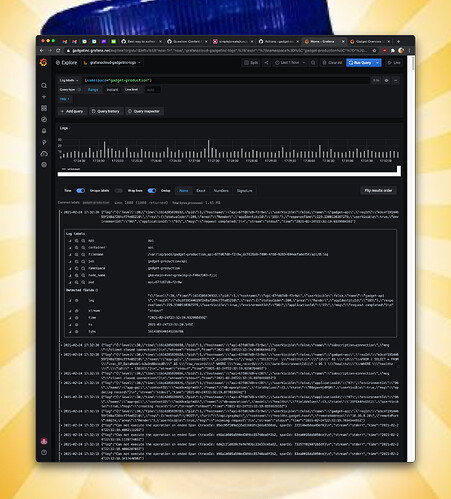Click the sidebar plus Create icon
This screenshot has height=499, width=451.
click(44, 97)
